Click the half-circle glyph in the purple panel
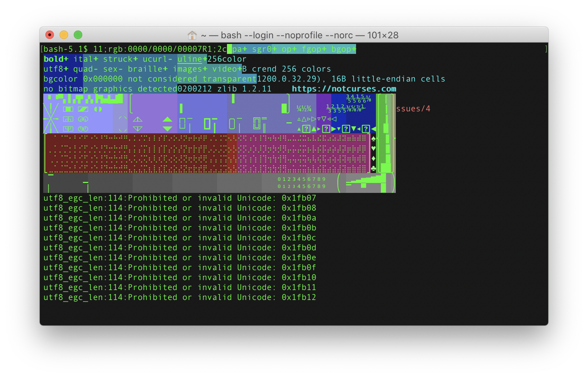588x378 pixels. coord(99,110)
